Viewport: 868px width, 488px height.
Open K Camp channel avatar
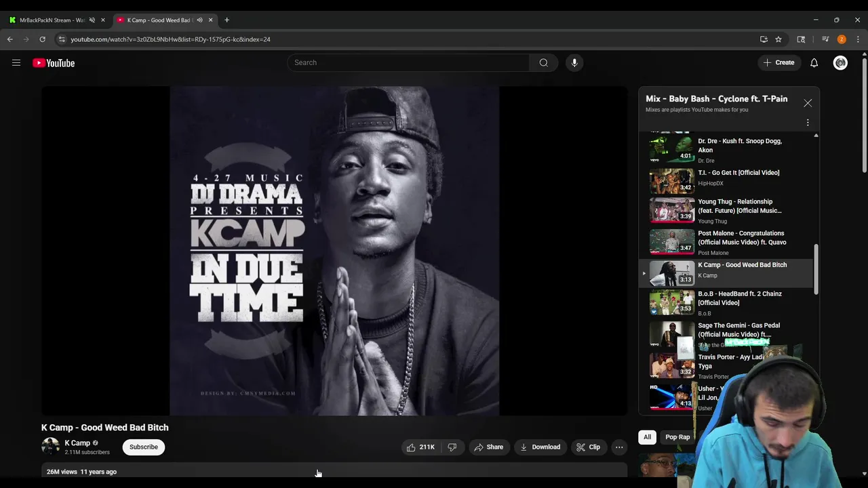(51, 447)
